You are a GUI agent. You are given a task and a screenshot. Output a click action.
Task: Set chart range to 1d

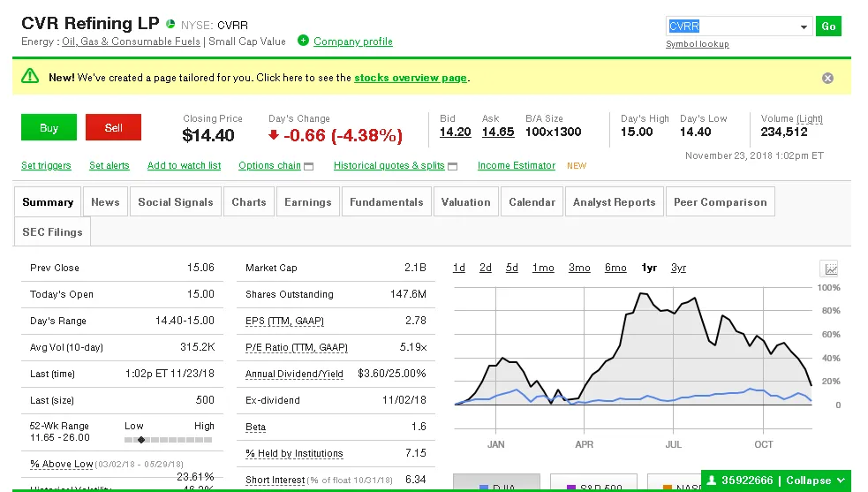(459, 269)
